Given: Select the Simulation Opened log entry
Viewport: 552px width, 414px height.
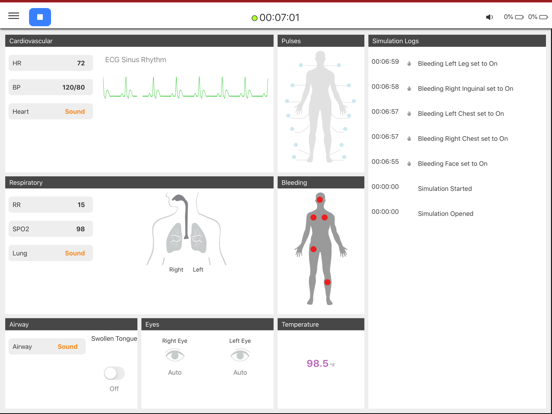Looking at the screenshot, I should coord(445,214).
